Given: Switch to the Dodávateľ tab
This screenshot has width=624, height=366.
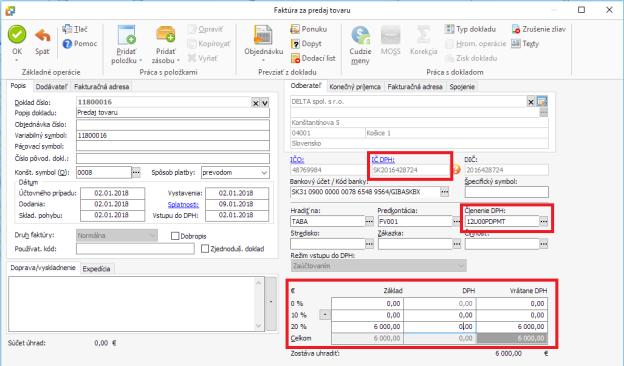Looking at the screenshot, I should click(x=51, y=87).
